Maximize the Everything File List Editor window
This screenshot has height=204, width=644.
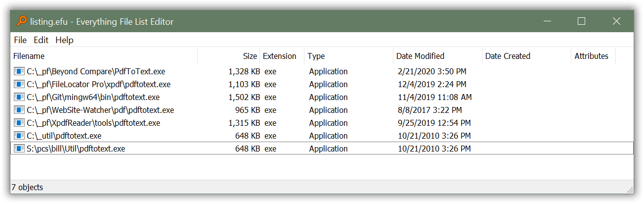(x=581, y=21)
